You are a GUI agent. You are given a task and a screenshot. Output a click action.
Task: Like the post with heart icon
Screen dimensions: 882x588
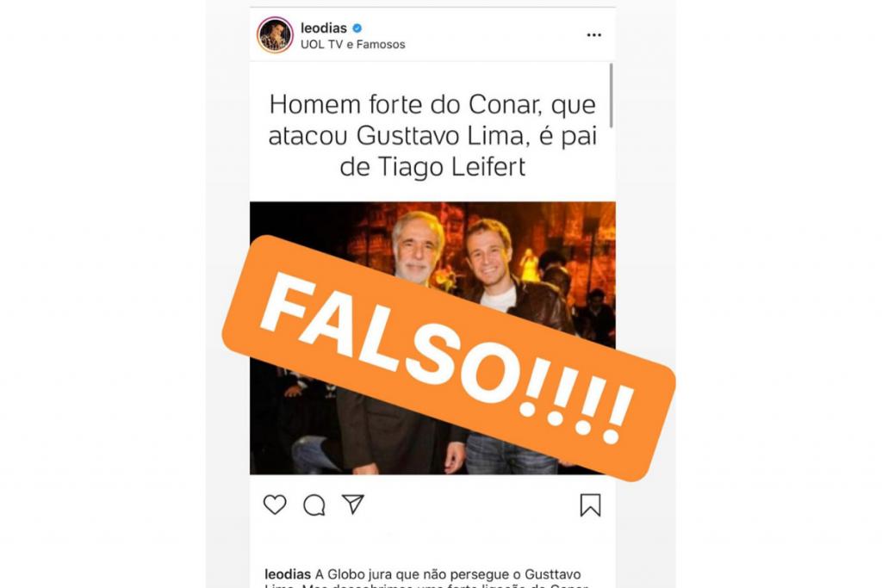pyautogui.click(x=275, y=504)
